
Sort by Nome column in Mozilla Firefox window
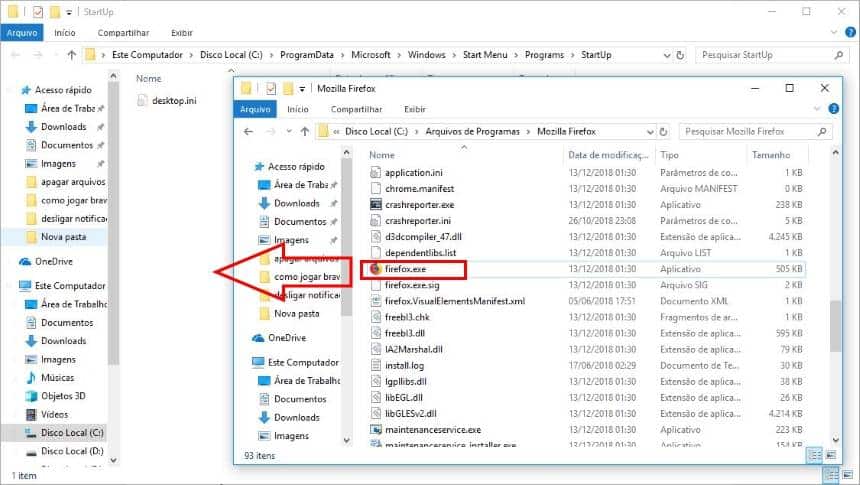pyautogui.click(x=382, y=155)
